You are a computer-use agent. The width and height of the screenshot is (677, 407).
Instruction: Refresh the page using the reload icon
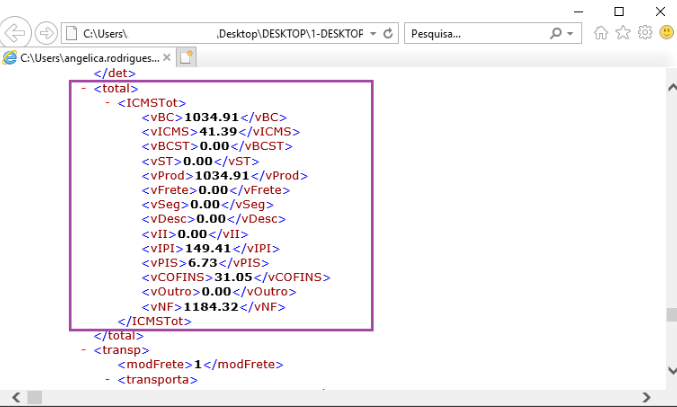point(388,33)
